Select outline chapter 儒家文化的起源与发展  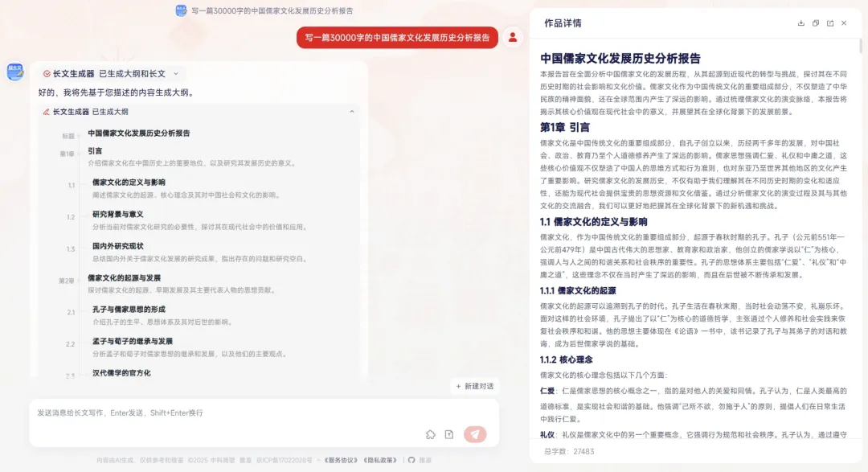[x=124, y=277]
